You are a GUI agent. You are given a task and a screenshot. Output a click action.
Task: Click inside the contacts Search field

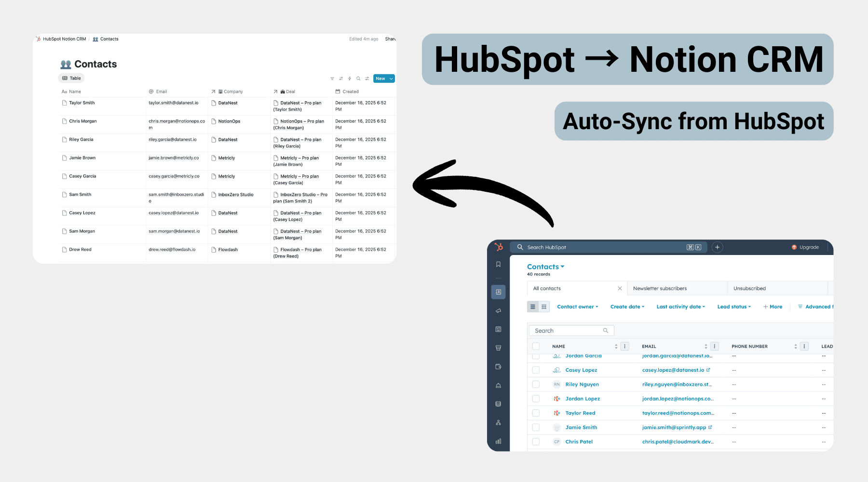pos(567,330)
